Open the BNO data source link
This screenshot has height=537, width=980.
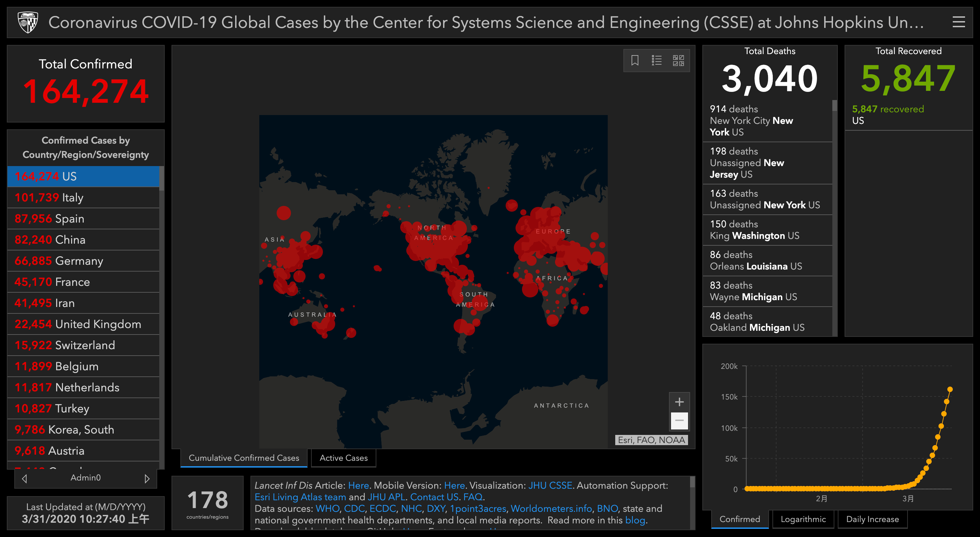tap(607, 508)
